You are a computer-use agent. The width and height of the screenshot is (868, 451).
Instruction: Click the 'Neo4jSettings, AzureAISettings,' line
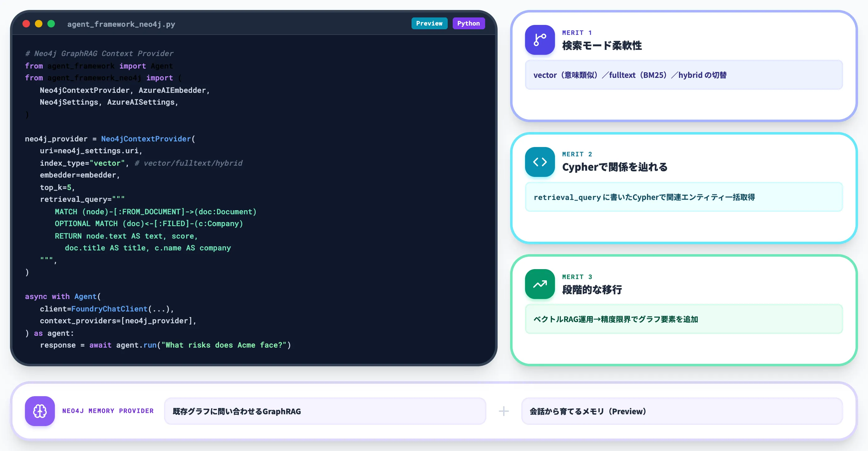109,102
